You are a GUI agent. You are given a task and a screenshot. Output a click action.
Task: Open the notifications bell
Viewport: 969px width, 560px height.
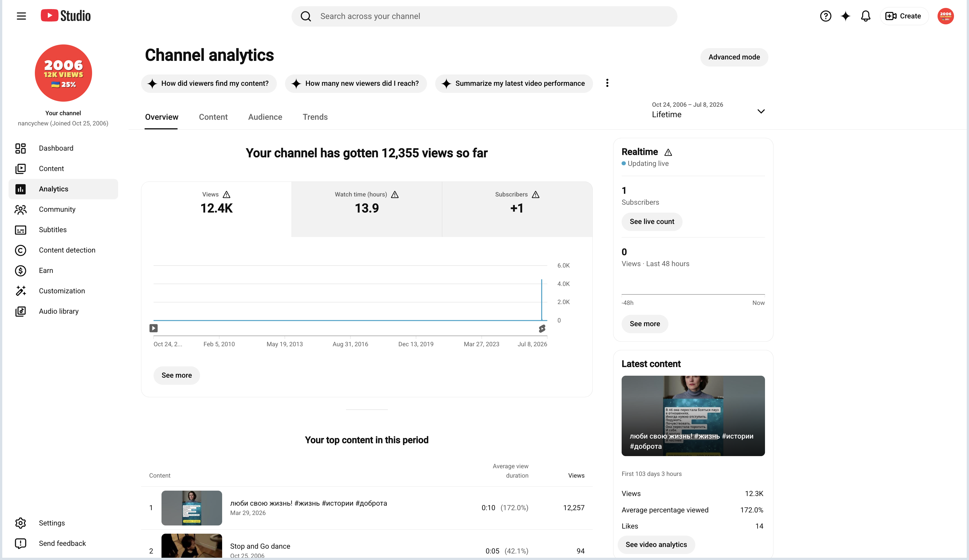coord(865,16)
